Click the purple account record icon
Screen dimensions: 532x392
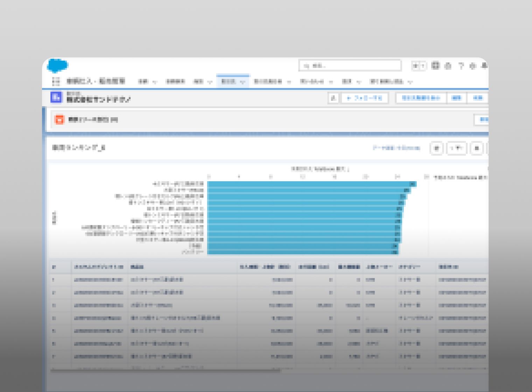(x=56, y=98)
